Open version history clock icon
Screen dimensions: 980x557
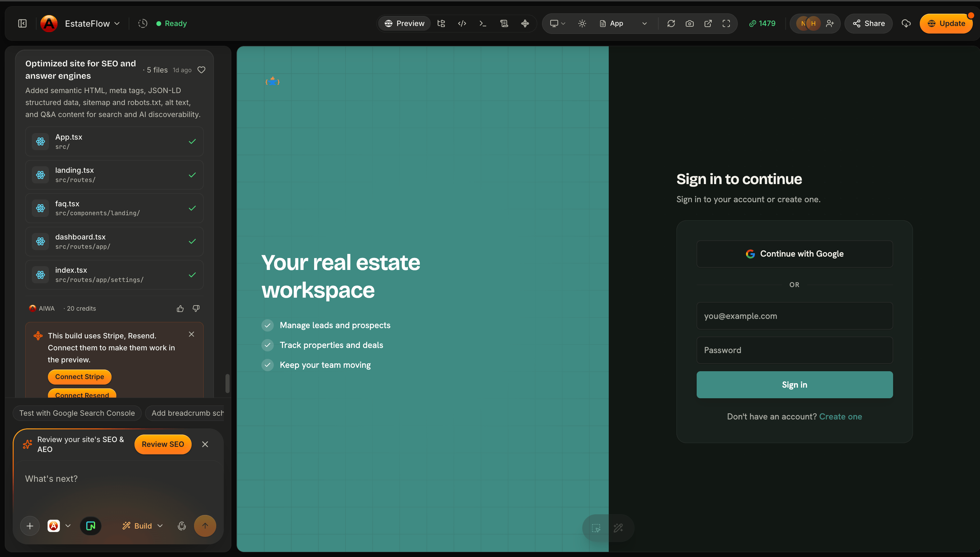(143, 23)
